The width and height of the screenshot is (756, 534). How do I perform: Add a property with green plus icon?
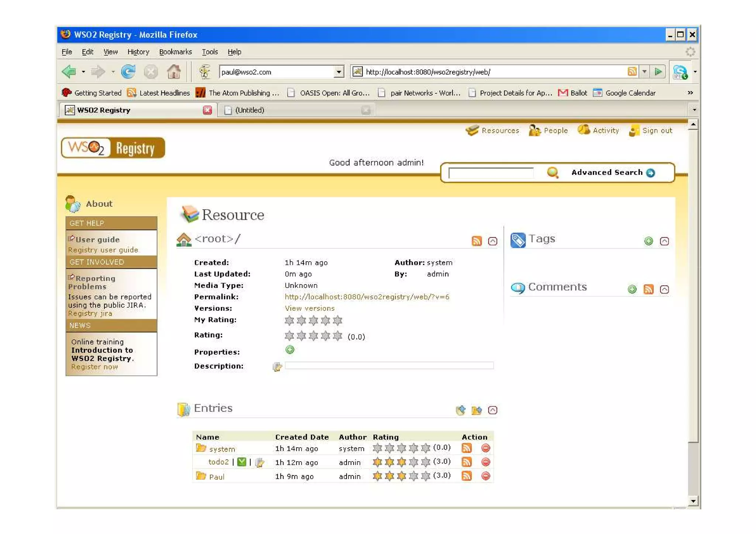click(290, 349)
